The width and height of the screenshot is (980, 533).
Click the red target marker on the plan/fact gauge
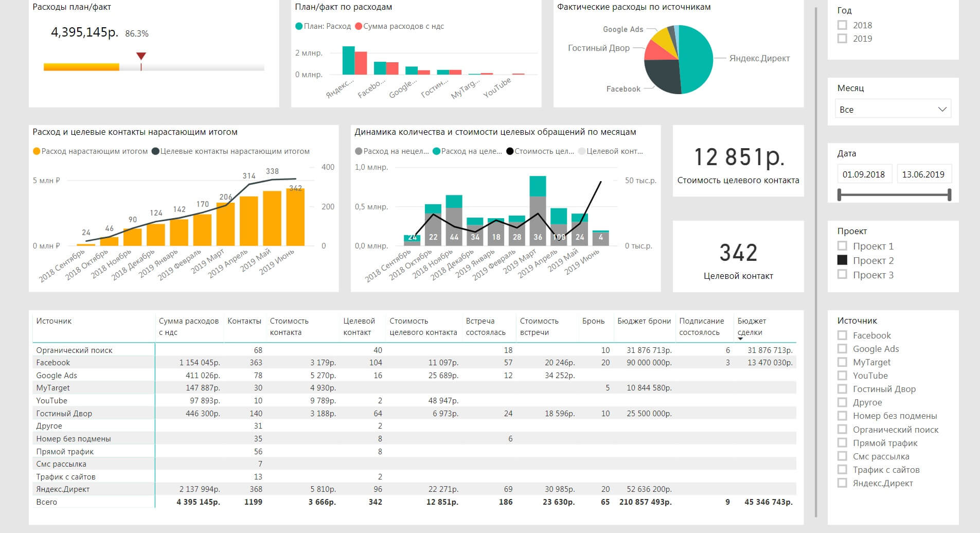141,56
